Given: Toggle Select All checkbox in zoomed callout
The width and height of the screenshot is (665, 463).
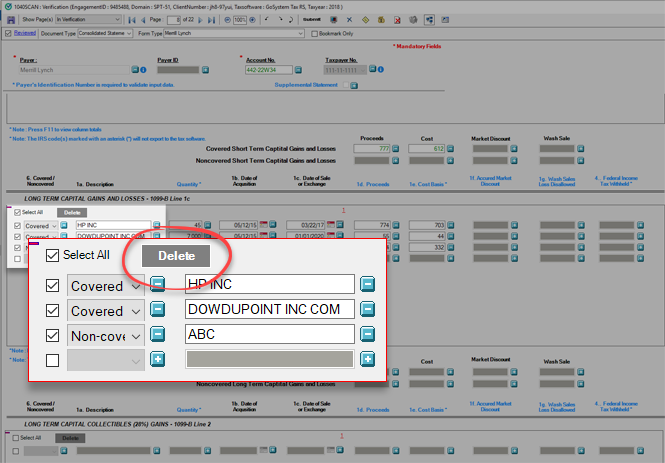Looking at the screenshot, I should pyautogui.click(x=53, y=255).
